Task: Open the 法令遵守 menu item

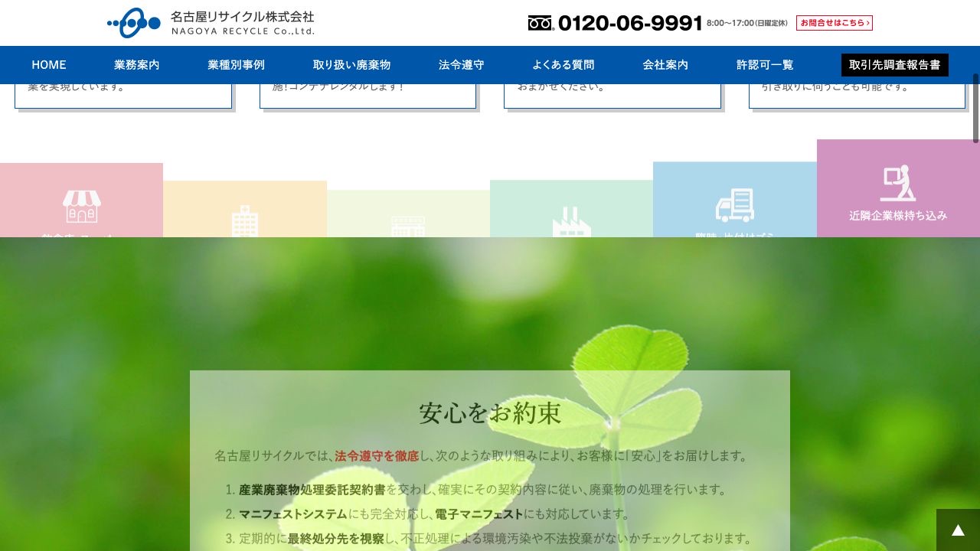Action: (x=462, y=65)
